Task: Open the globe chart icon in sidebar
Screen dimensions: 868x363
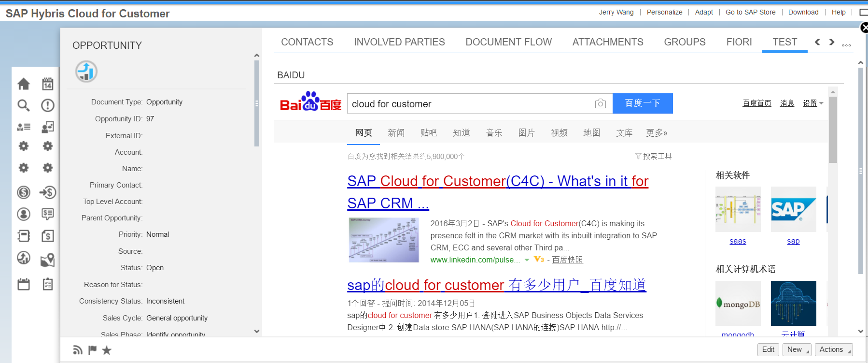Action: (x=24, y=258)
